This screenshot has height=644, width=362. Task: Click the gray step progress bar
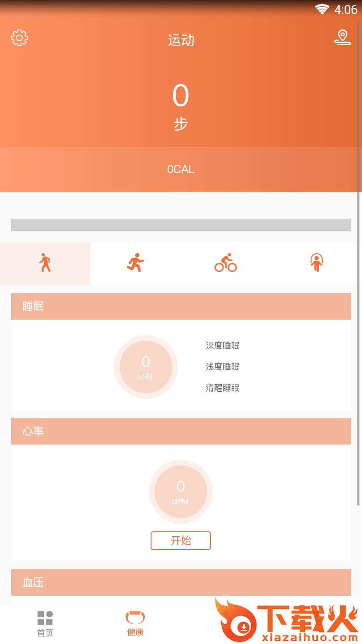point(181,225)
